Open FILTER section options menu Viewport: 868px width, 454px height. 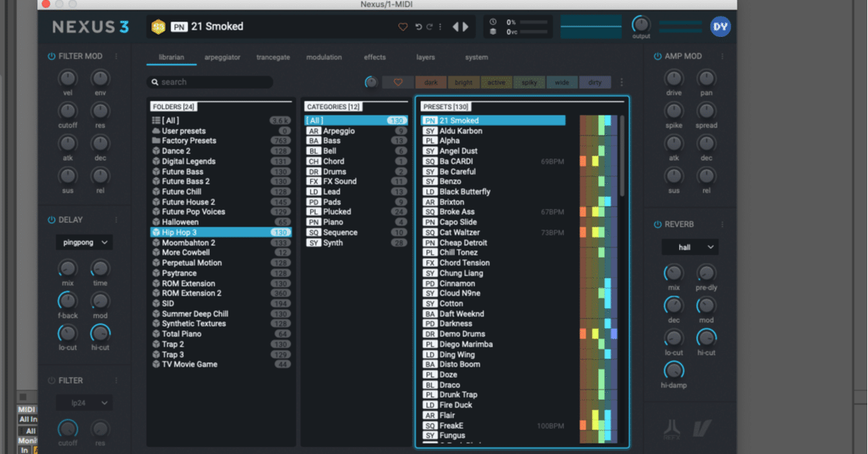point(116,381)
